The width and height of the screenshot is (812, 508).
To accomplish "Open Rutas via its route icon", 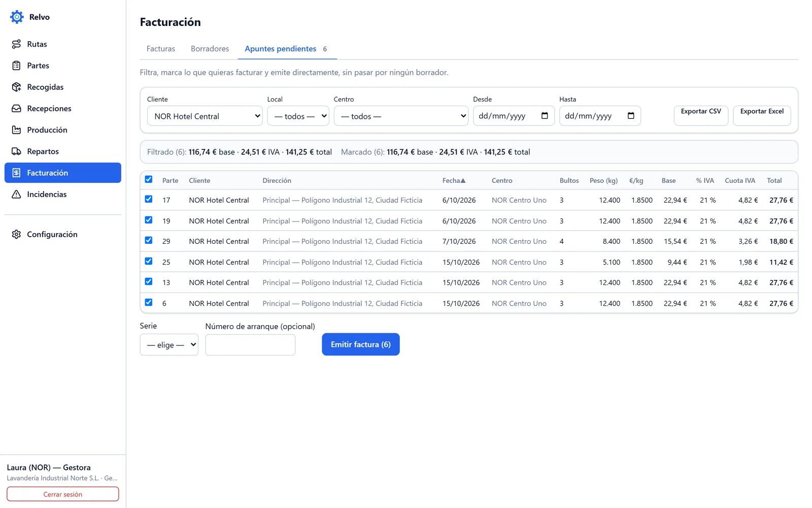I will (16, 44).
